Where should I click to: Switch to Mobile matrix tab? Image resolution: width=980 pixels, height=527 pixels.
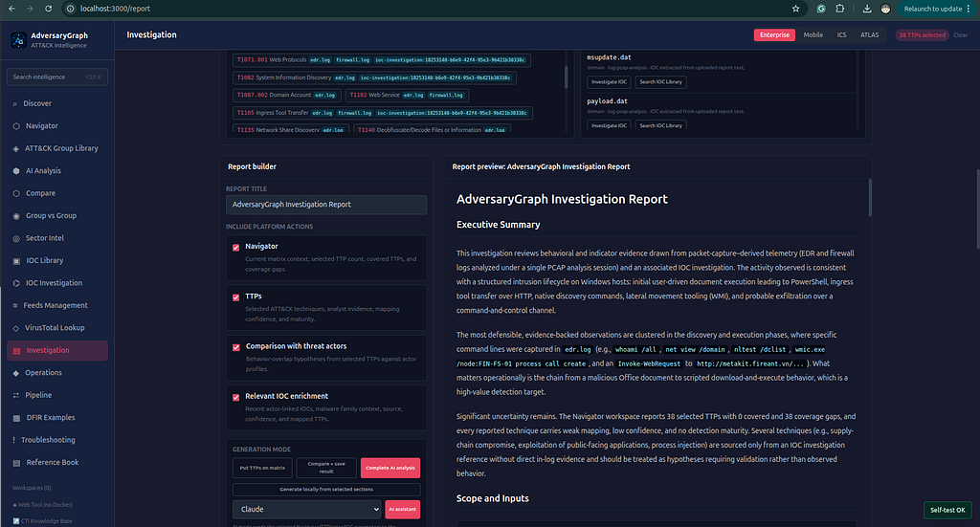(813, 35)
